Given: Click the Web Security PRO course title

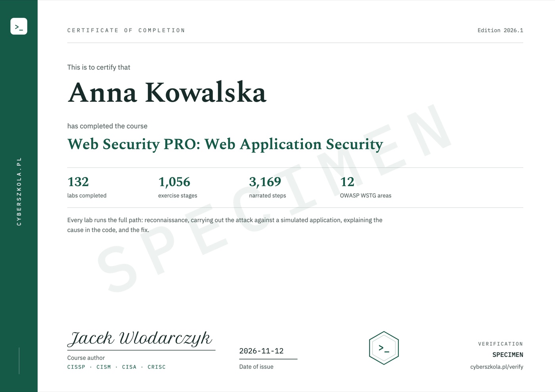Looking at the screenshot, I should (225, 145).
